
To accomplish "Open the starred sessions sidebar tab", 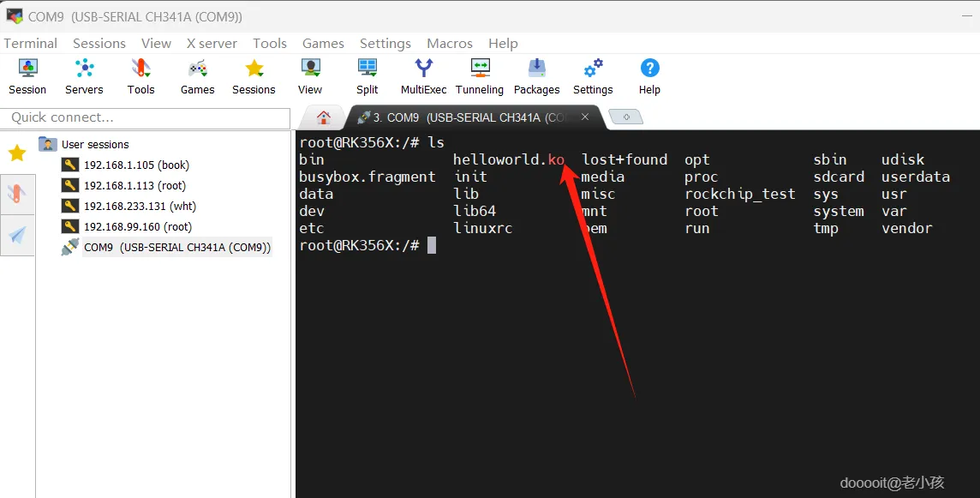I will 17,152.
